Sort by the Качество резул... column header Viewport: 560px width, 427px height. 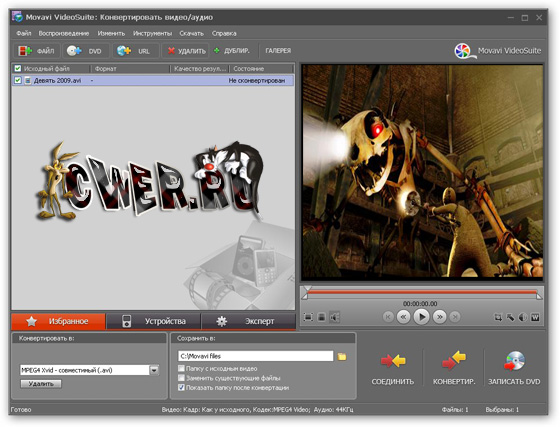pos(200,68)
